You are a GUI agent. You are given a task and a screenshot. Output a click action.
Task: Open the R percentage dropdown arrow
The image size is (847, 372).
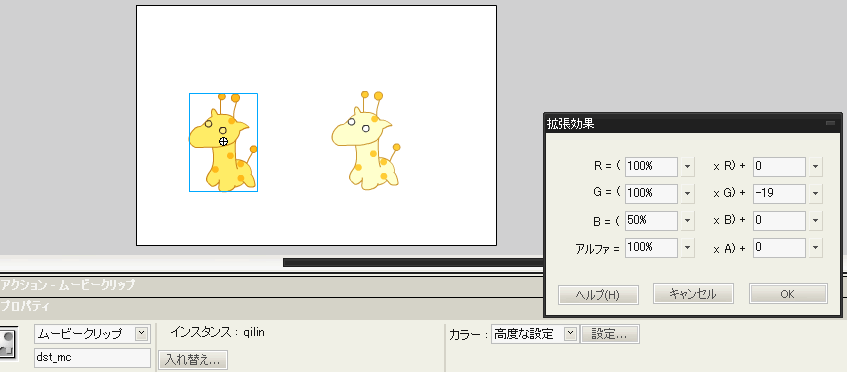click(x=687, y=167)
